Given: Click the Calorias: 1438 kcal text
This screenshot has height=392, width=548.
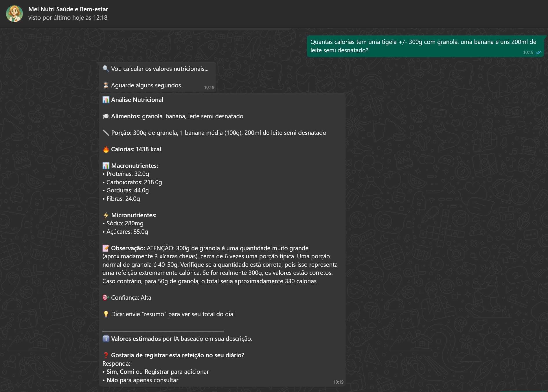Looking at the screenshot, I should point(136,149).
